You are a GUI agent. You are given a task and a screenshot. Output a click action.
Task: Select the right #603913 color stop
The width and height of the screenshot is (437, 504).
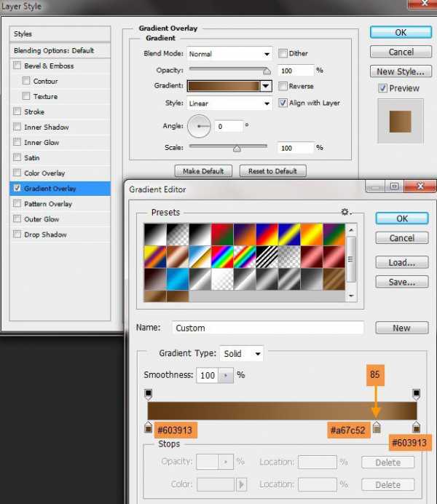coord(416,427)
